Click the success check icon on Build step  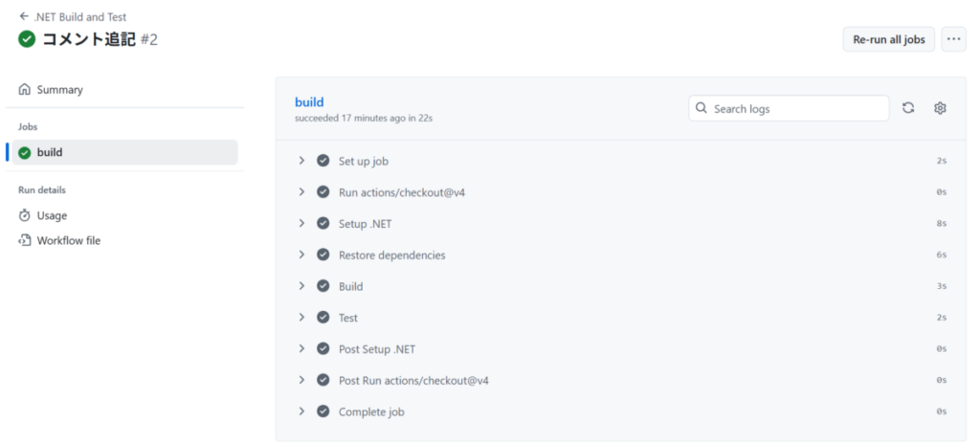(323, 286)
